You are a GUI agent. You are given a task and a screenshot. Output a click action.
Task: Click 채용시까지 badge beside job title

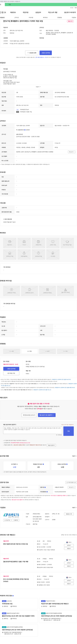click(x=70, y=21)
